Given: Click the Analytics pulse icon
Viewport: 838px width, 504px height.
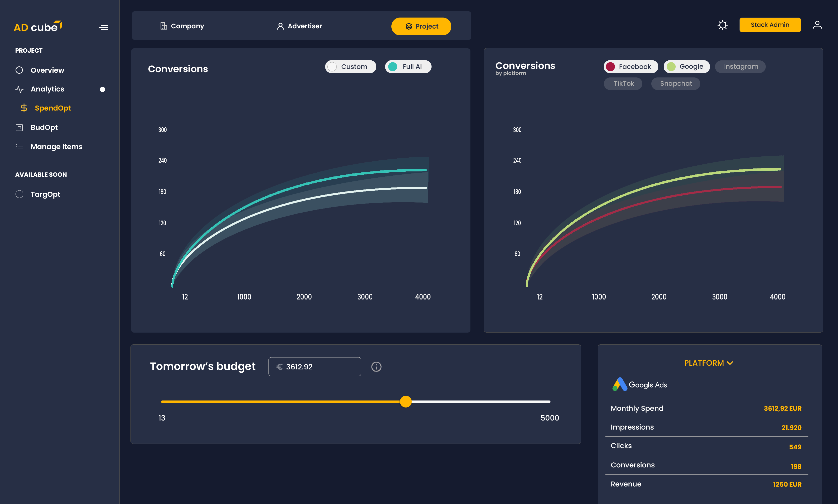Looking at the screenshot, I should [19, 89].
